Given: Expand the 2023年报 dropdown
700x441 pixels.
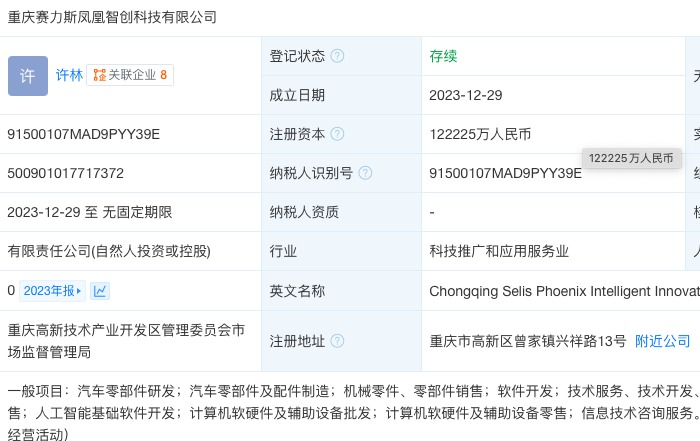Looking at the screenshot, I should 53,291.
